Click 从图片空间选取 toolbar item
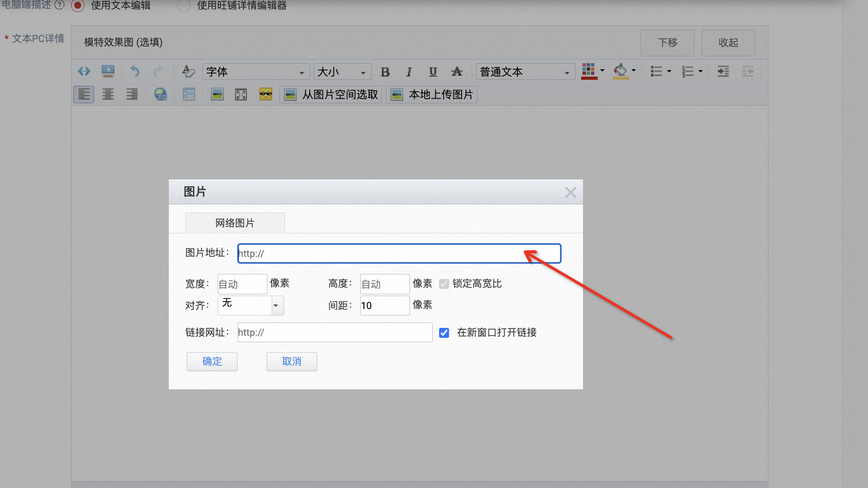Screen dimensions: 868x488 coord(330,95)
